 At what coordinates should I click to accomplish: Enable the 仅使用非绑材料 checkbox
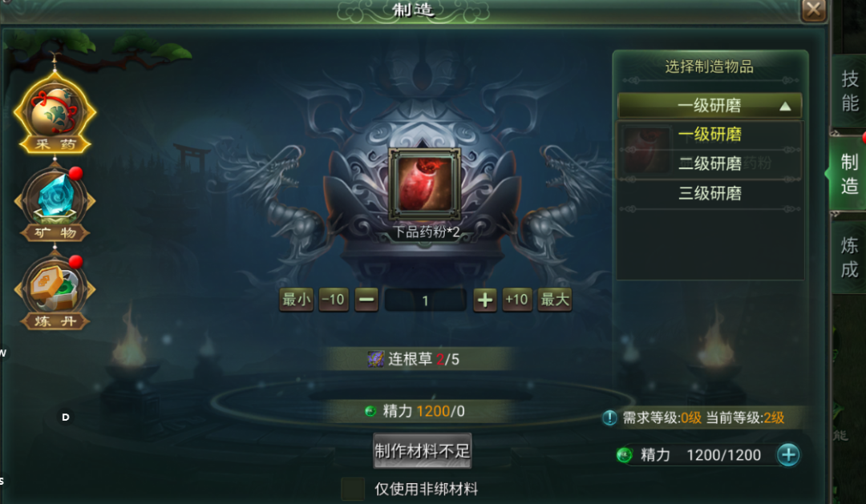tap(352, 489)
